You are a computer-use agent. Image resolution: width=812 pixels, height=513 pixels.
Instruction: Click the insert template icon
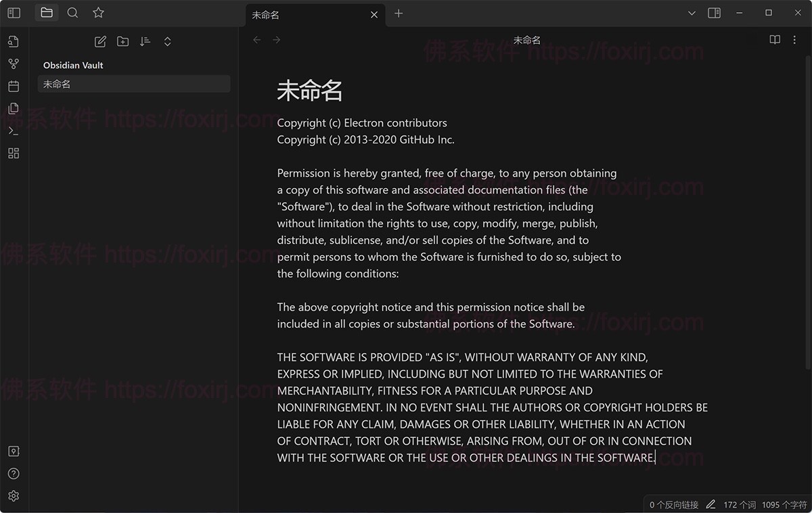coord(14,108)
